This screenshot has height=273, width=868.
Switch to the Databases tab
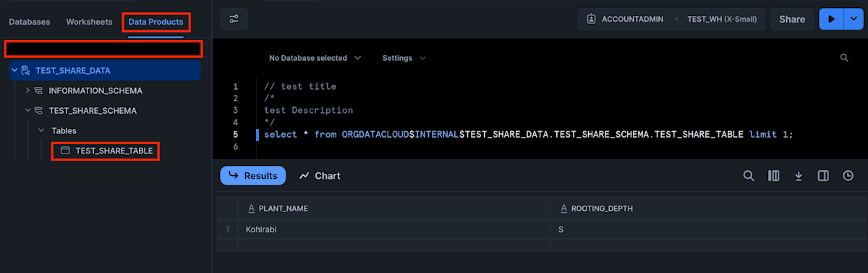tap(30, 22)
